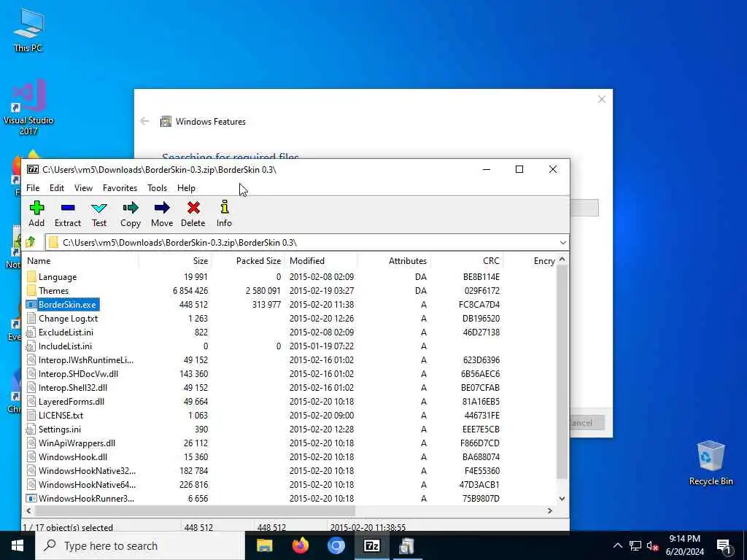This screenshot has width=747, height=560.
Task: Switch to Windows Features taskbar button
Action: pyautogui.click(x=407, y=545)
